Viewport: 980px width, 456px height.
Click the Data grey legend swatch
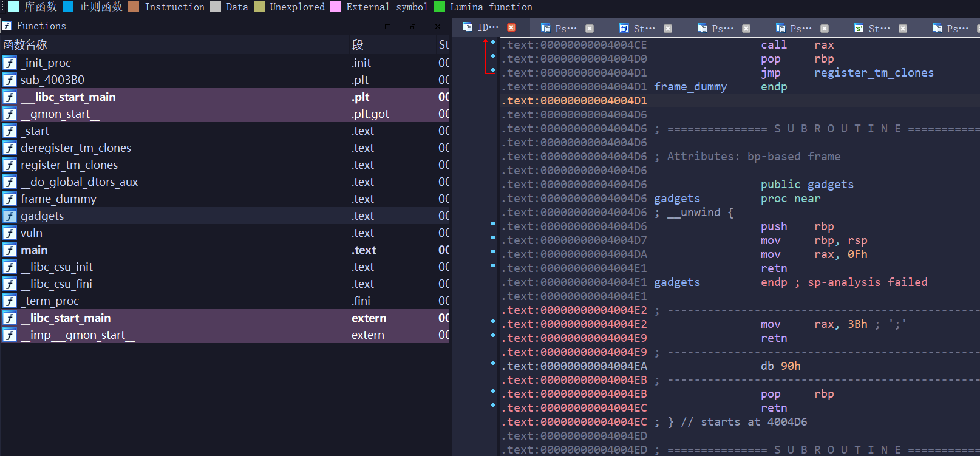coord(216,7)
